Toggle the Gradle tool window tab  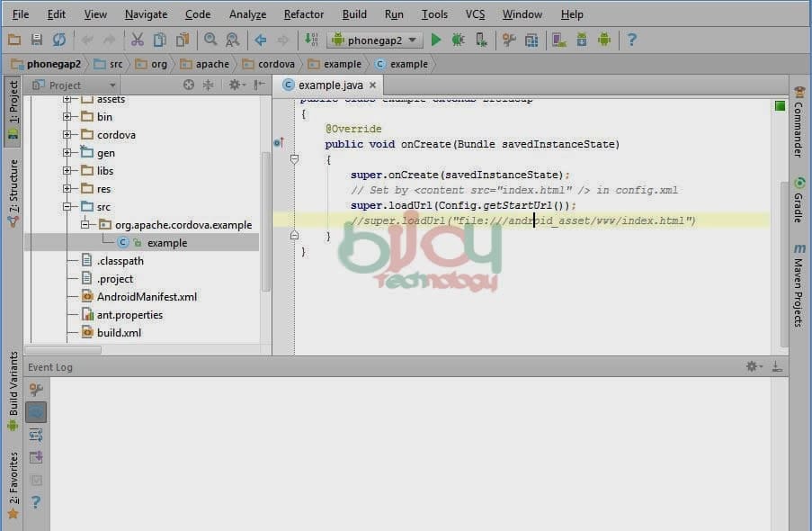pyautogui.click(x=799, y=202)
